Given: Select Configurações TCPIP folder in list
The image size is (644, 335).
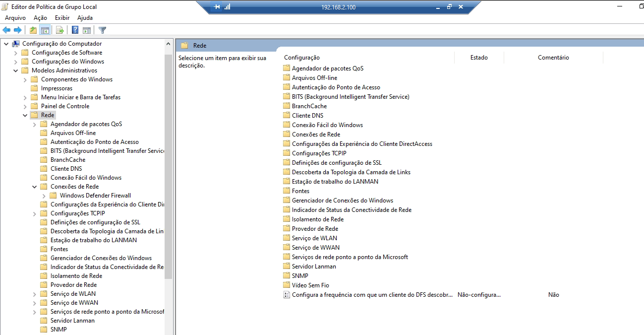Looking at the screenshot, I should [315, 153].
